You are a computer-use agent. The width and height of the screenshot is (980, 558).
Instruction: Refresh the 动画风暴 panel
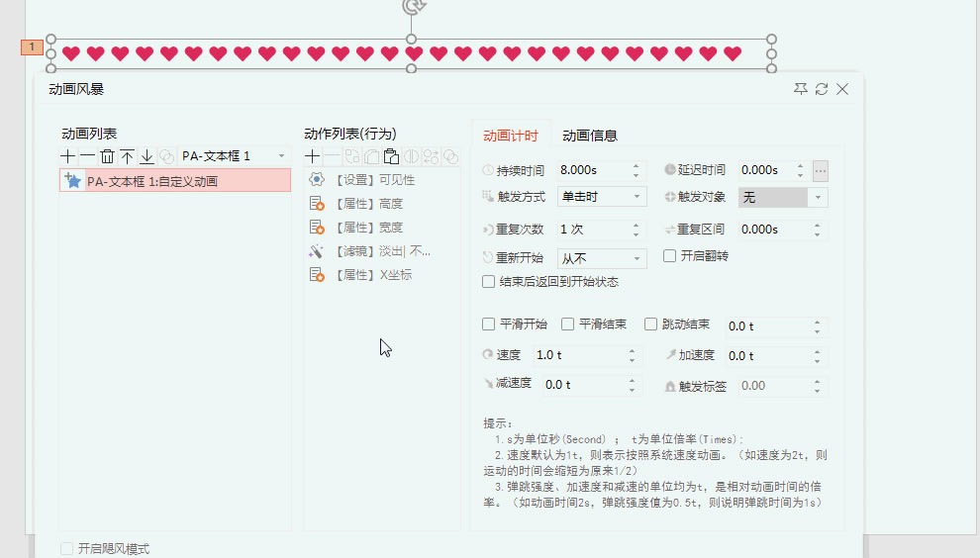click(x=822, y=89)
